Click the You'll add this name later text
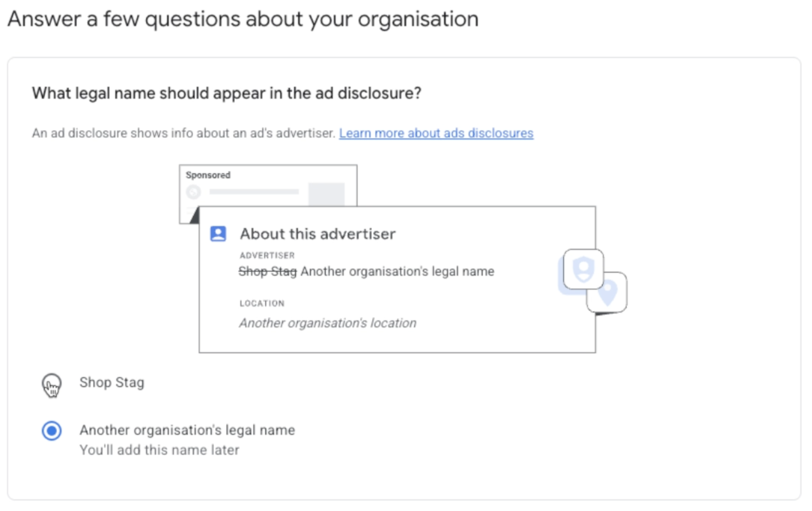The height and width of the screenshot is (511, 812). pyautogui.click(x=159, y=450)
